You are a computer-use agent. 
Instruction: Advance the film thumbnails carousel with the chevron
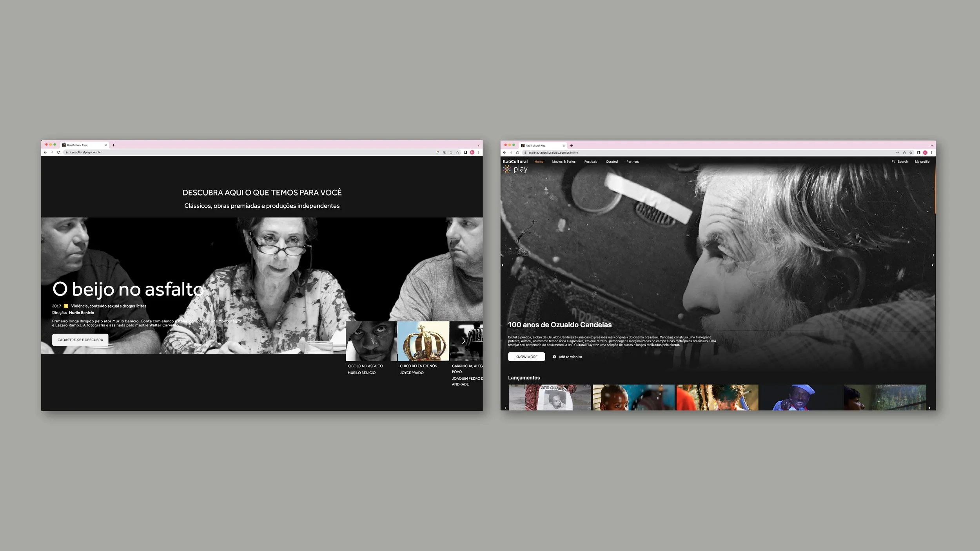[x=463, y=341]
